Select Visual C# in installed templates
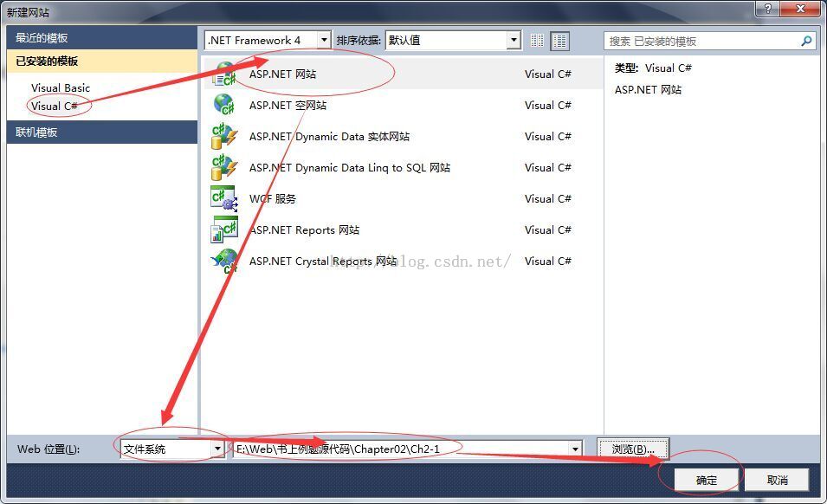Image resolution: width=827 pixels, height=504 pixels. 55,106
